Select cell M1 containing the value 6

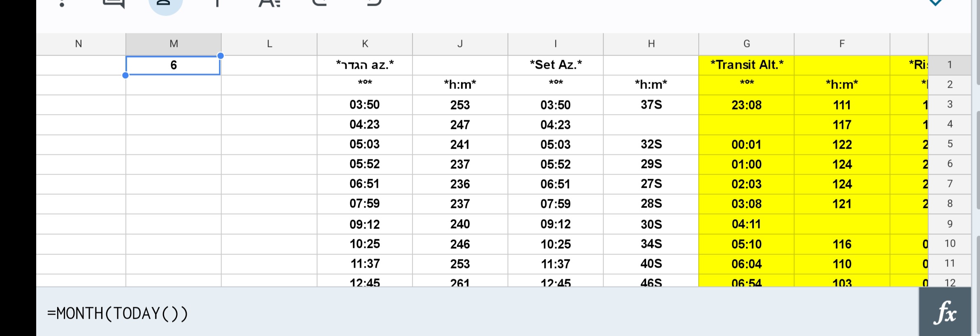[x=173, y=65]
